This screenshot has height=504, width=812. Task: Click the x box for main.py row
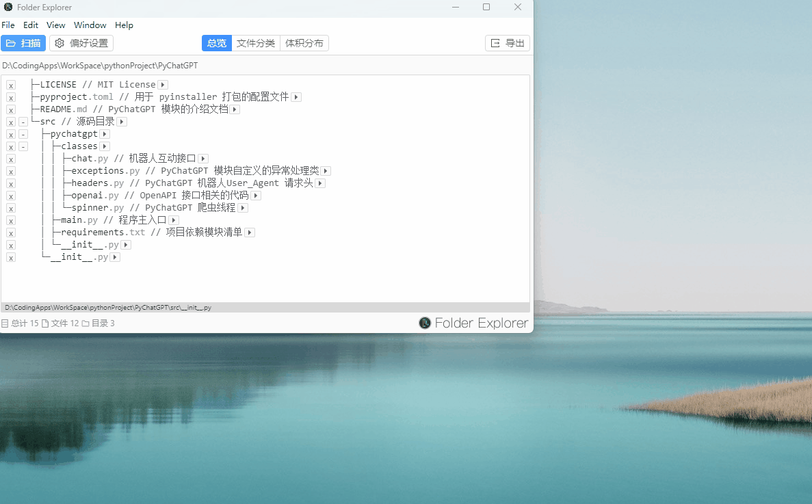point(11,221)
